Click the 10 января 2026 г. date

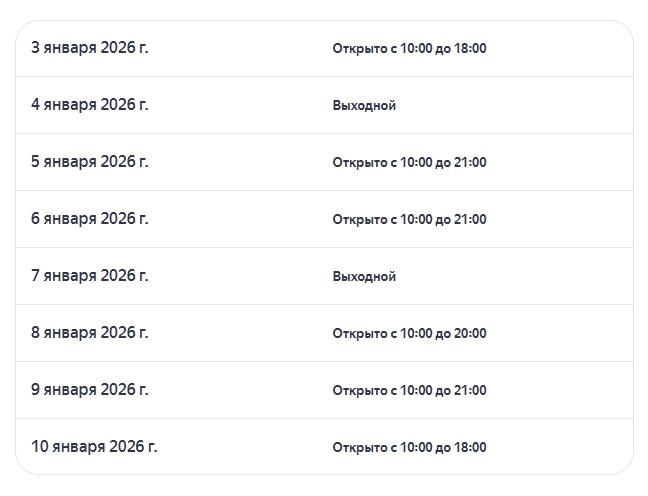93,446
